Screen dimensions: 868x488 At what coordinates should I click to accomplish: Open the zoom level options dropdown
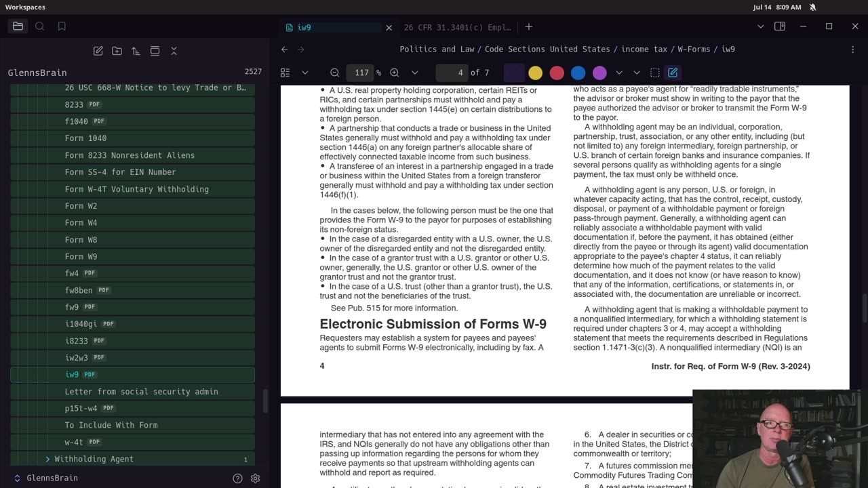pyautogui.click(x=415, y=73)
